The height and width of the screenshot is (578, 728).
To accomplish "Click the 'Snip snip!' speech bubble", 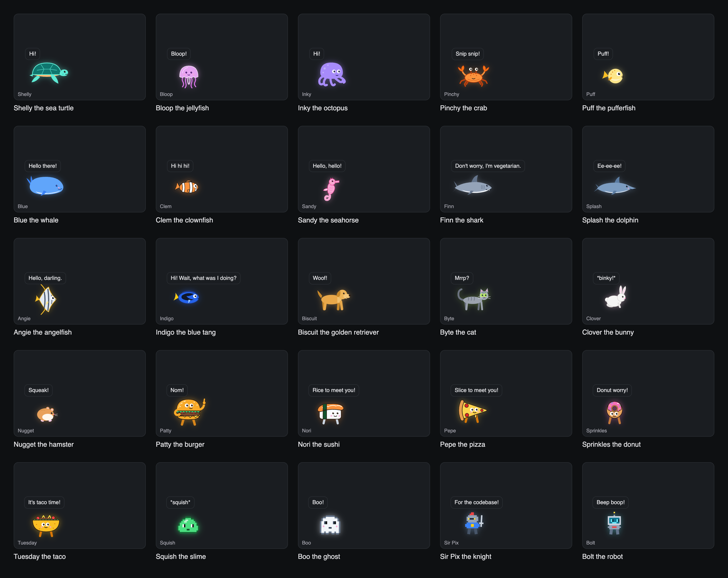I will (x=468, y=54).
